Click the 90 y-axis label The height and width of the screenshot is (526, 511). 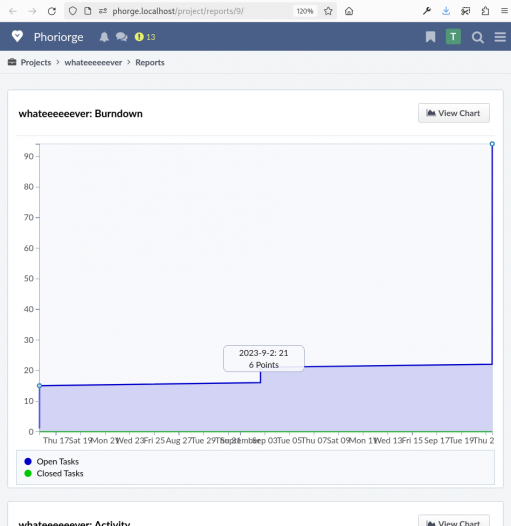(29, 156)
